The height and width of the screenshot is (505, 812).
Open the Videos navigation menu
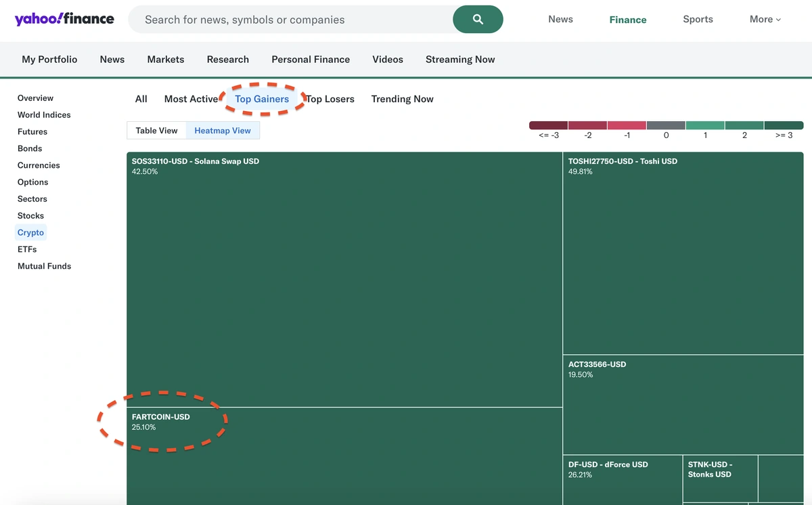(388, 60)
